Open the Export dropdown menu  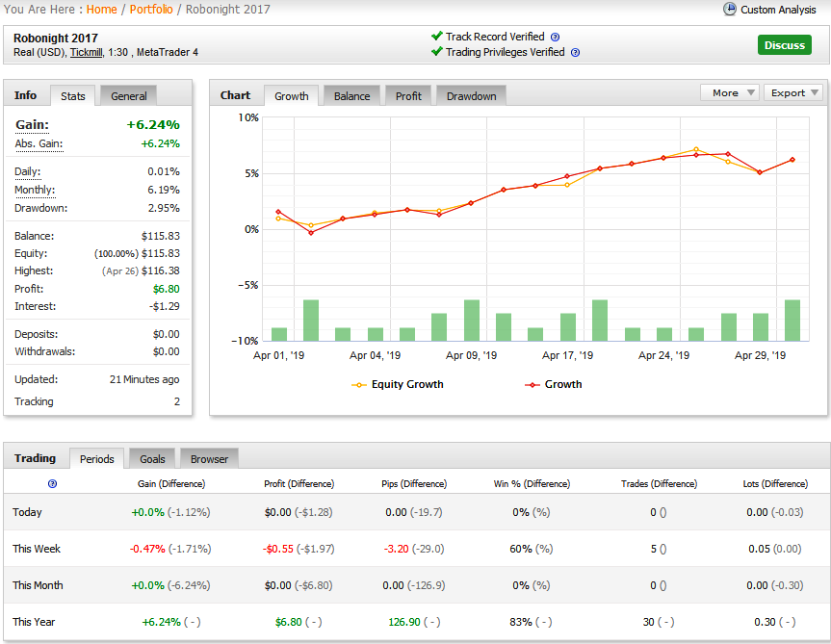pyautogui.click(x=792, y=92)
